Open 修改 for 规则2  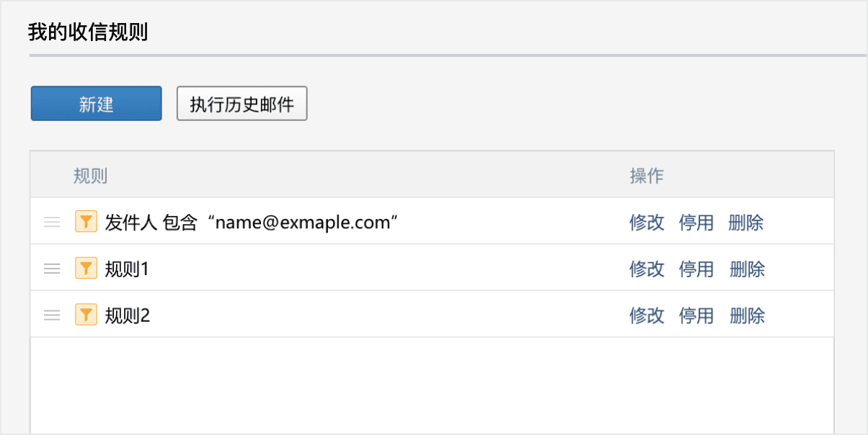pyautogui.click(x=647, y=315)
